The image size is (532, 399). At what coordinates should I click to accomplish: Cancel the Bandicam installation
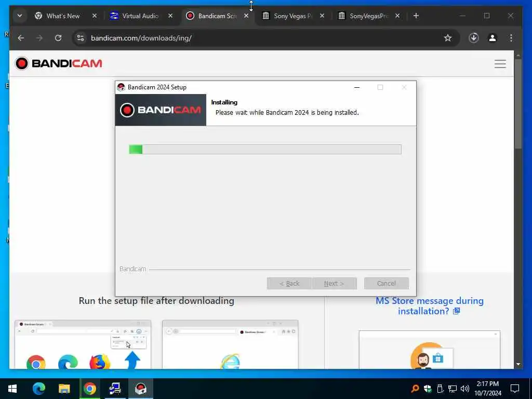[386, 283]
